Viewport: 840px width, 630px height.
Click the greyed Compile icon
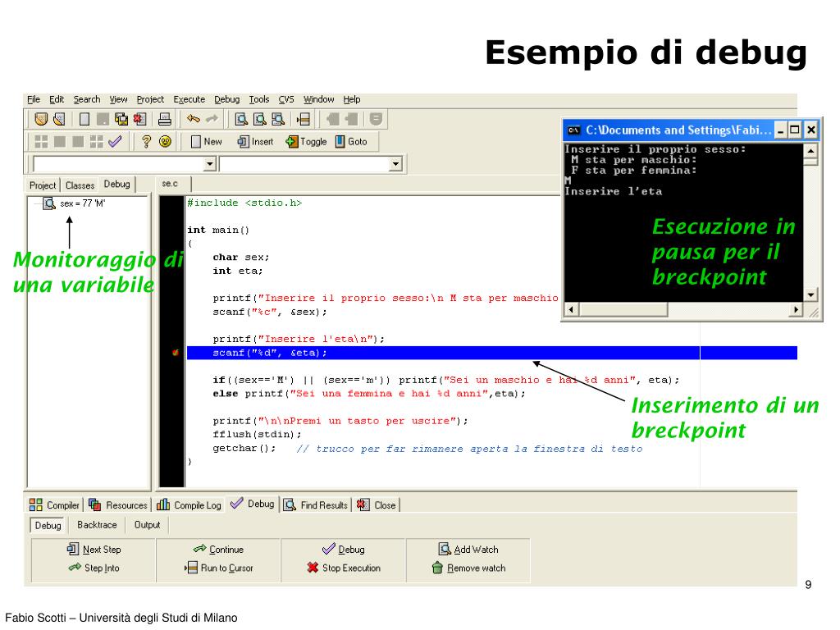pyautogui.click(x=41, y=141)
